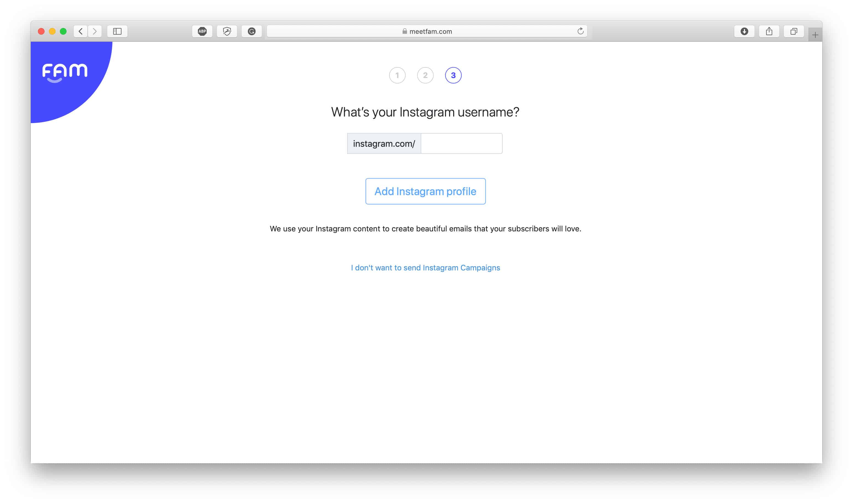Maximize the Safari window
The height and width of the screenshot is (504, 853).
coord(63,31)
